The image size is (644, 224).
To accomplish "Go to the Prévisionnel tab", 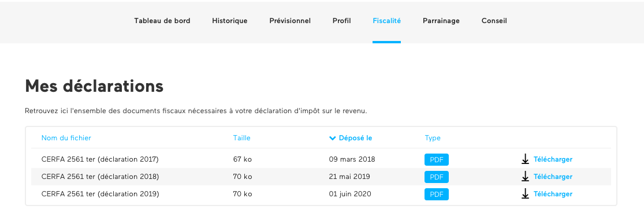I will pos(290,21).
